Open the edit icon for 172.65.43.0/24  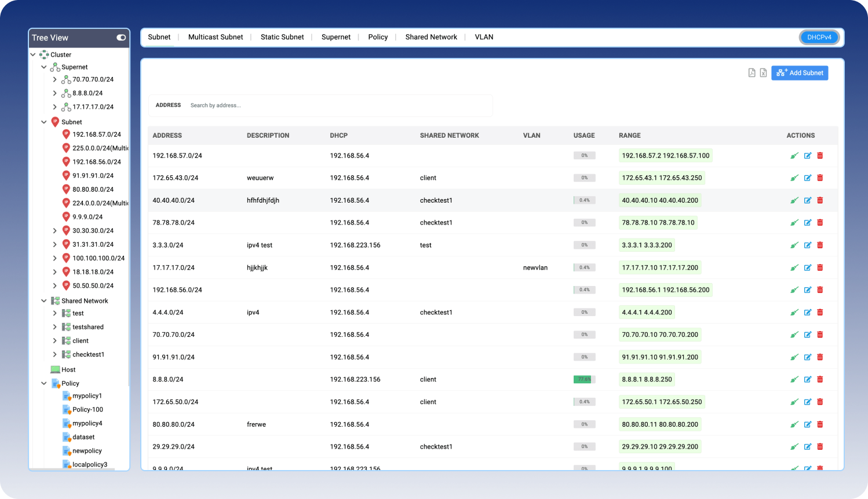[x=808, y=178]
